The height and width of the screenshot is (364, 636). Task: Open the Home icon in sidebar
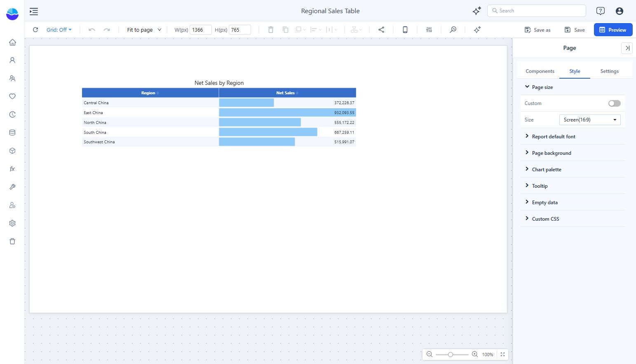coord(12,42)
